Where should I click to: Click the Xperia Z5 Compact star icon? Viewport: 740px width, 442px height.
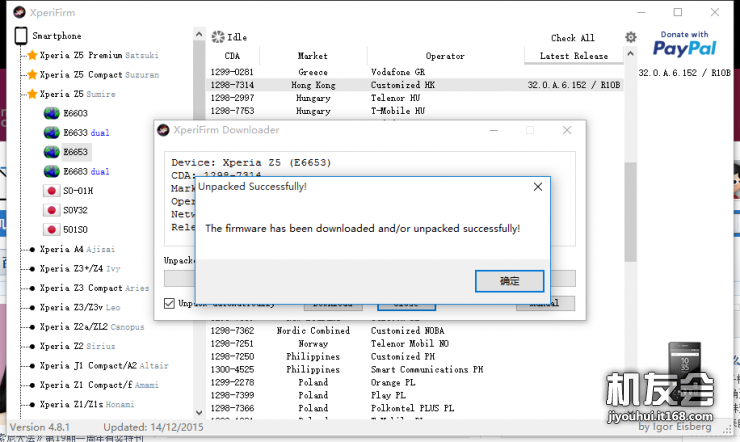tap(32, 75)
